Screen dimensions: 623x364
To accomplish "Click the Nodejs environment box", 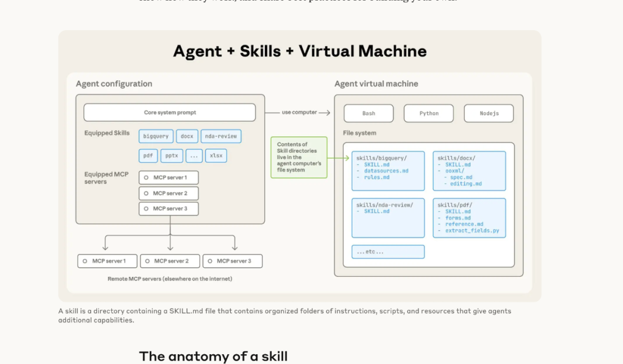I will coord(489,113).
